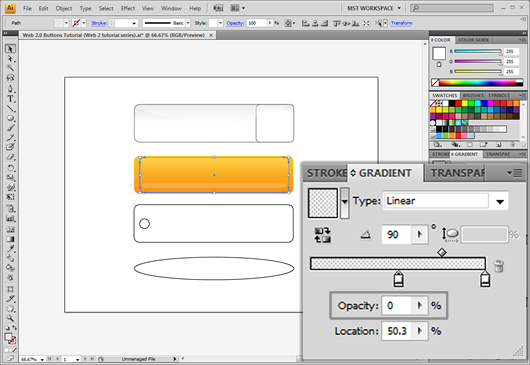
Task: Click the Transform link in control bar
Action: [402, 23]
